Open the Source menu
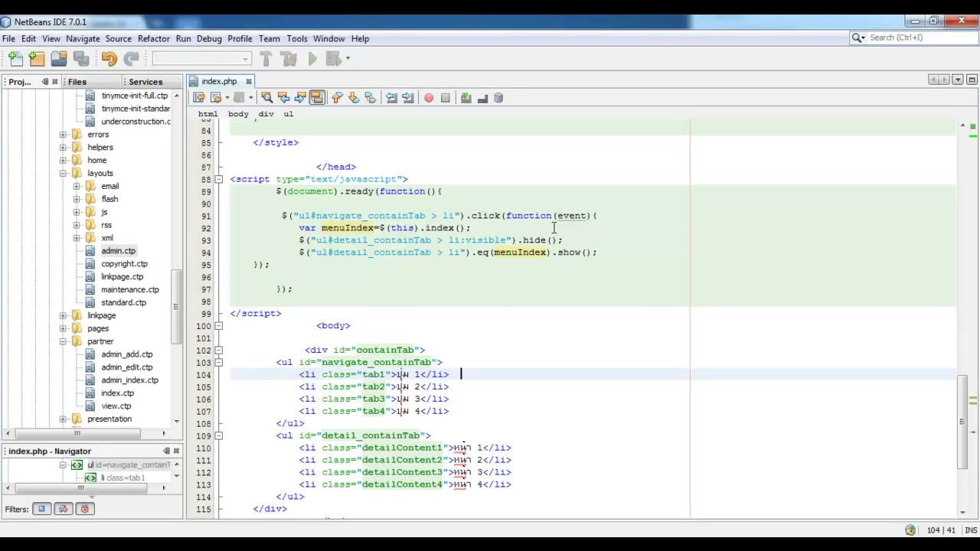 [x=119, y=38]
